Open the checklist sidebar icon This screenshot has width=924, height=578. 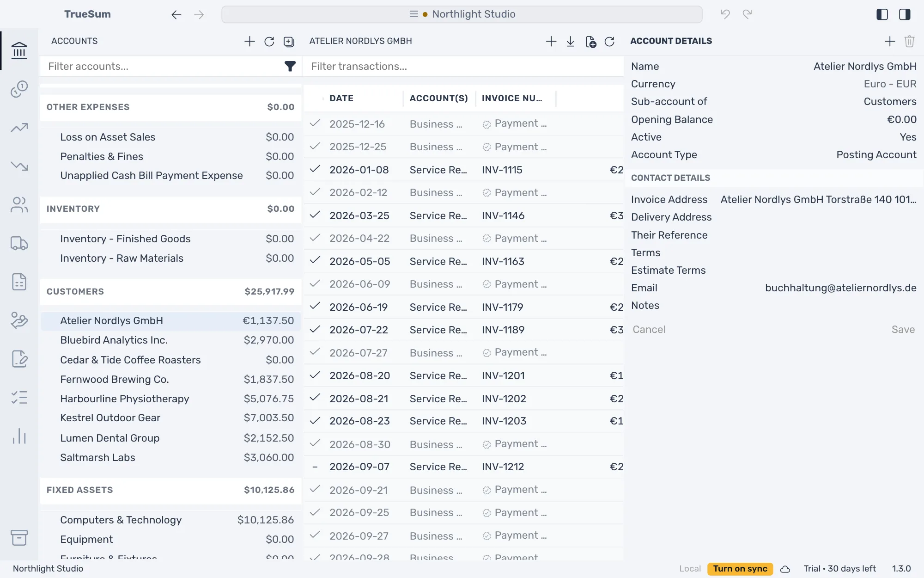(19, 397)
